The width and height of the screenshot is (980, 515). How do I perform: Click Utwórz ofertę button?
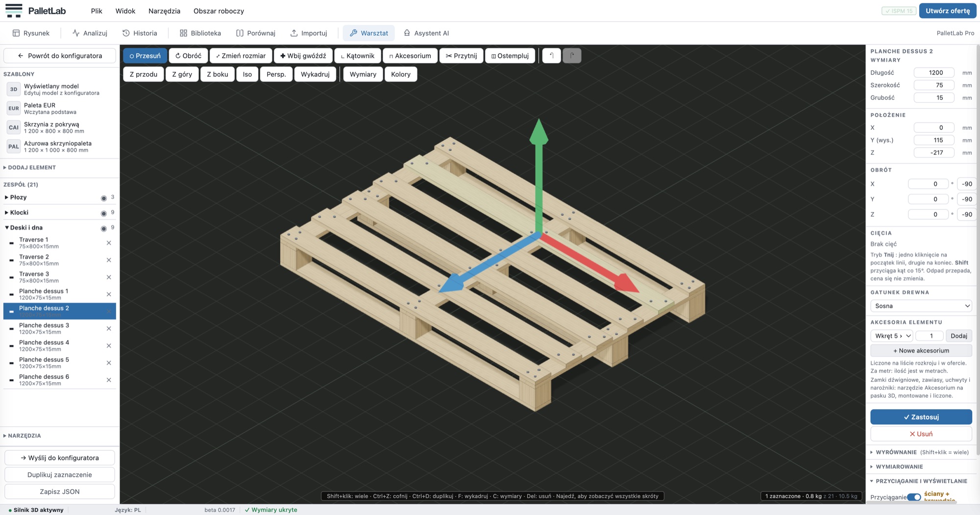click(x=947, y=11)
